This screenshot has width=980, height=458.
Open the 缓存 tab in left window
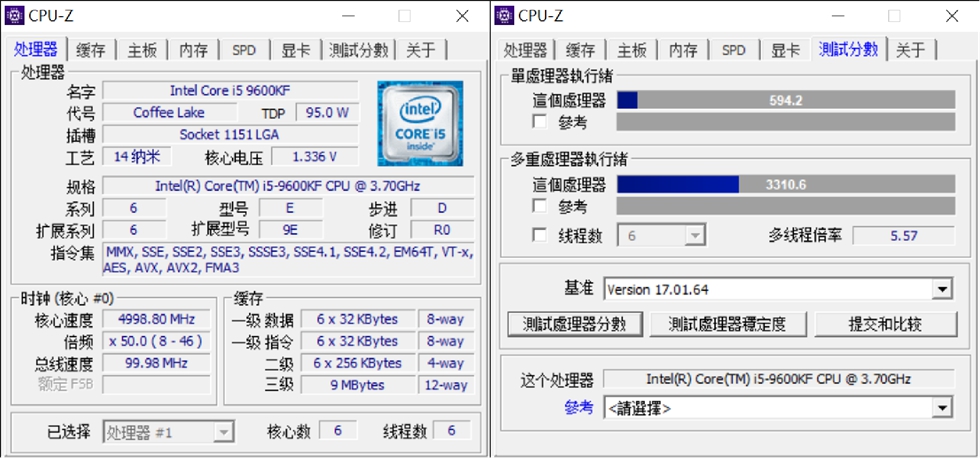point(91,51)
